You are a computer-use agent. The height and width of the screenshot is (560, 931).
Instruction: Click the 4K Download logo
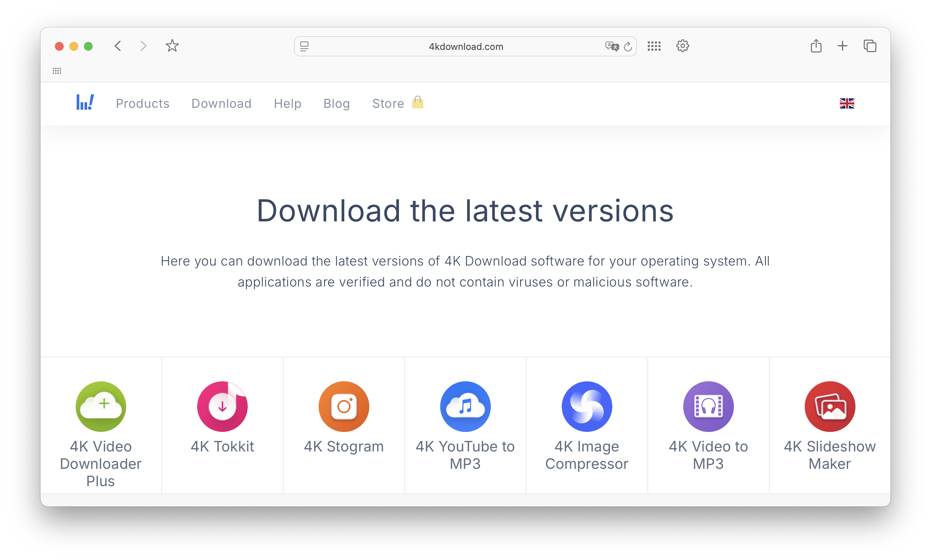click(85, 103)
